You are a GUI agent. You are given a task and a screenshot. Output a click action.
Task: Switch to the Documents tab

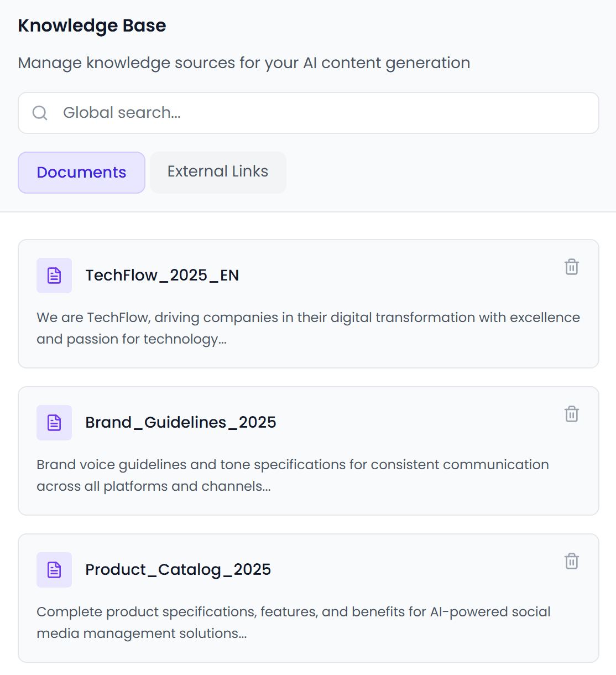click(81, 173)
